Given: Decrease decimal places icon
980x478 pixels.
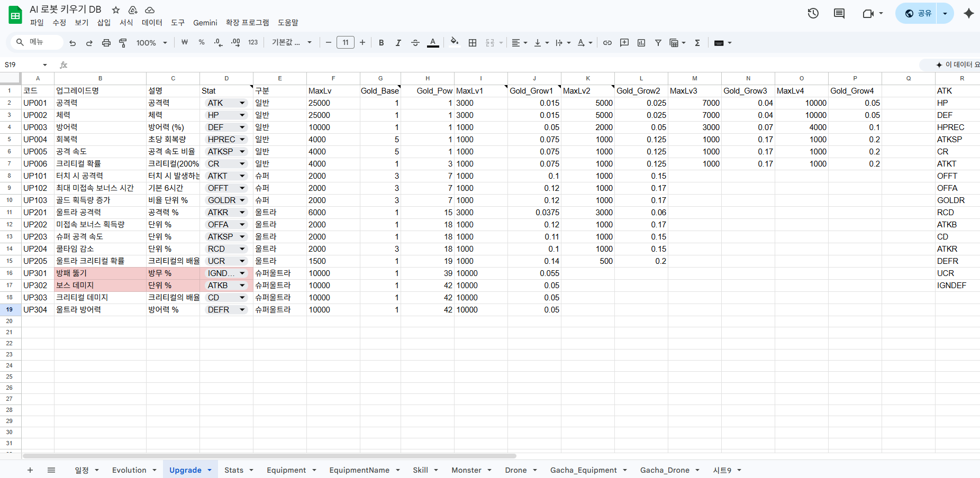Looking at the screenshot, I should [x=218, y=42].
